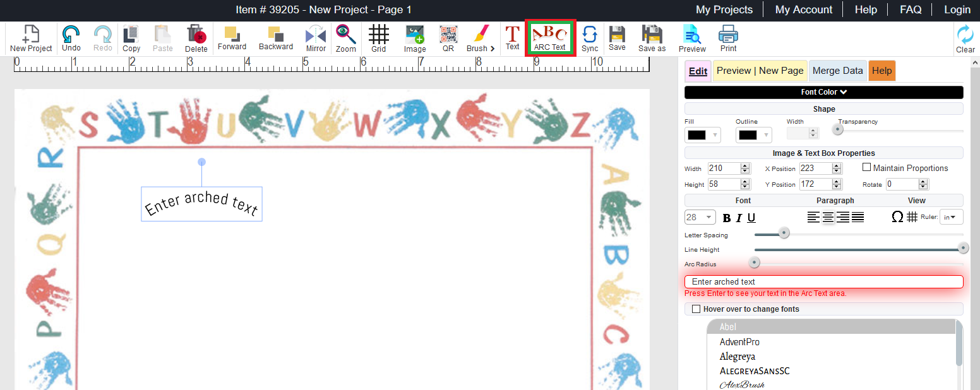Image resolution: width=980 pixels, height=390 pixels.
Task: Check the Maintain Proportions box
Action: [x=867, y=167]
